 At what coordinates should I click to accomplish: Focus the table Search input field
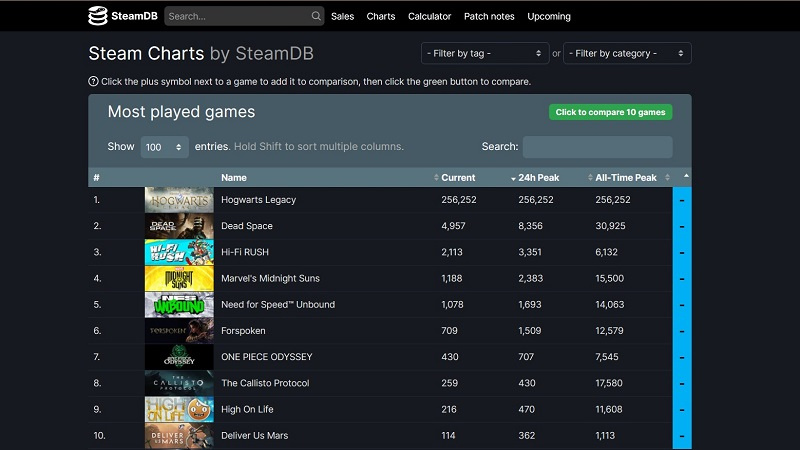[x=597, y=147]
